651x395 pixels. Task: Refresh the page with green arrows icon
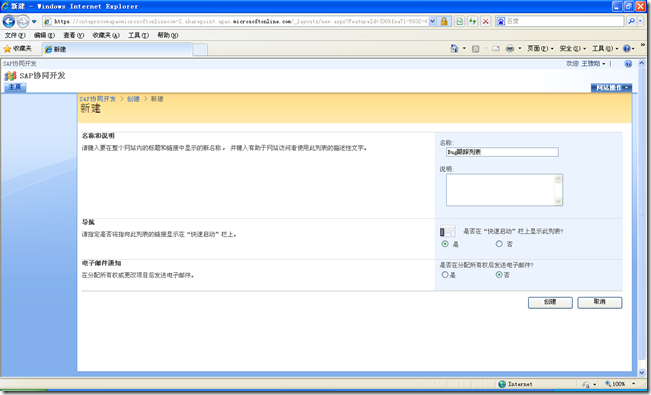[472, 21]
